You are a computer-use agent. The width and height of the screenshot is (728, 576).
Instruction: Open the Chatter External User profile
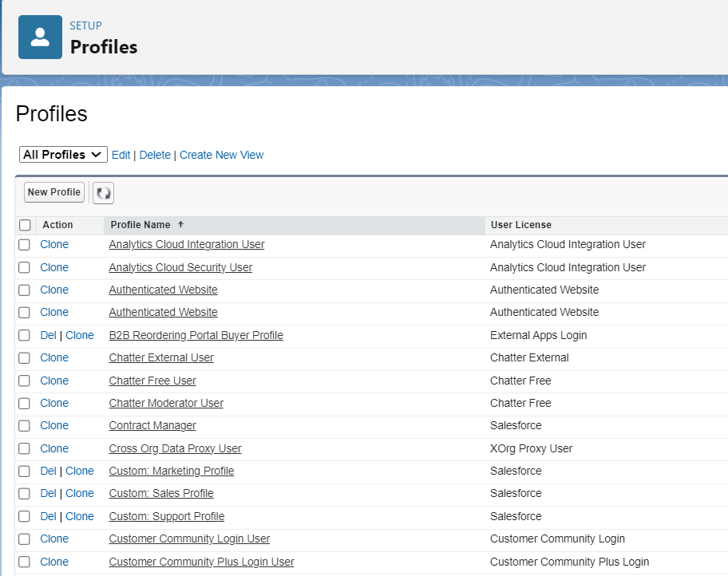pyautogui.click(x=161, y=357)
